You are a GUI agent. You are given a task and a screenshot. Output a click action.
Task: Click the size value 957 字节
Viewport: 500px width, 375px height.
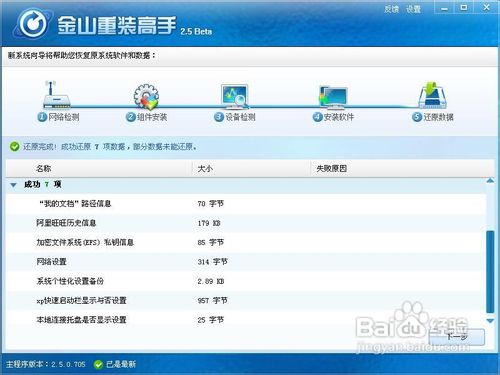[x=212, y=300]
